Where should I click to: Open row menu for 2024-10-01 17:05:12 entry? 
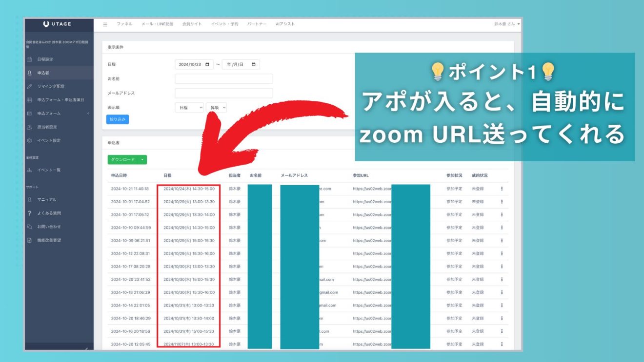502,214
